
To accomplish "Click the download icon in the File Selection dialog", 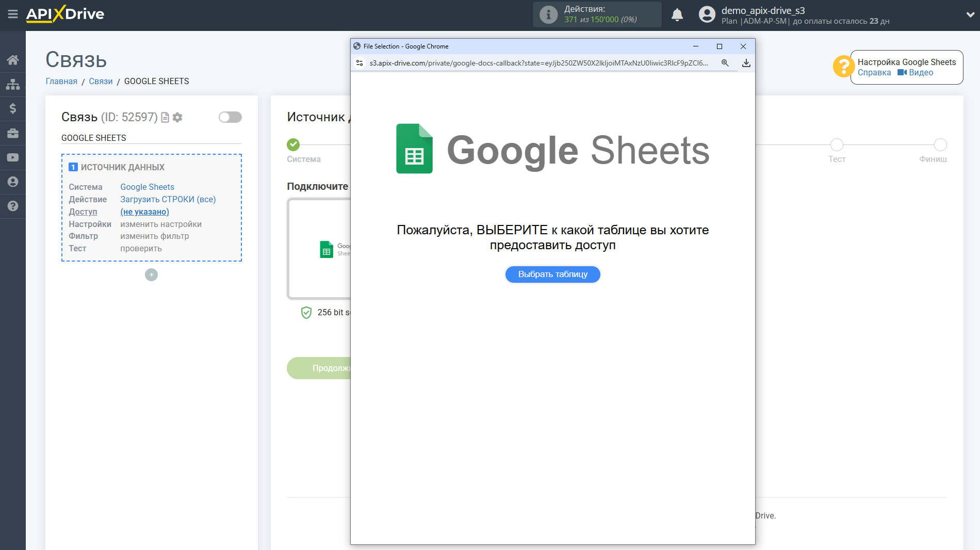I will tap(746, 62).
